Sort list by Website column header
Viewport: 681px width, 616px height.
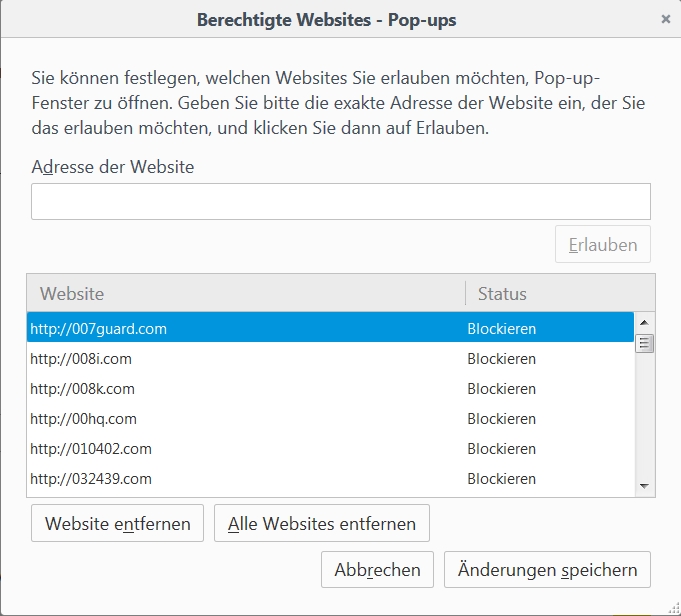245,294
